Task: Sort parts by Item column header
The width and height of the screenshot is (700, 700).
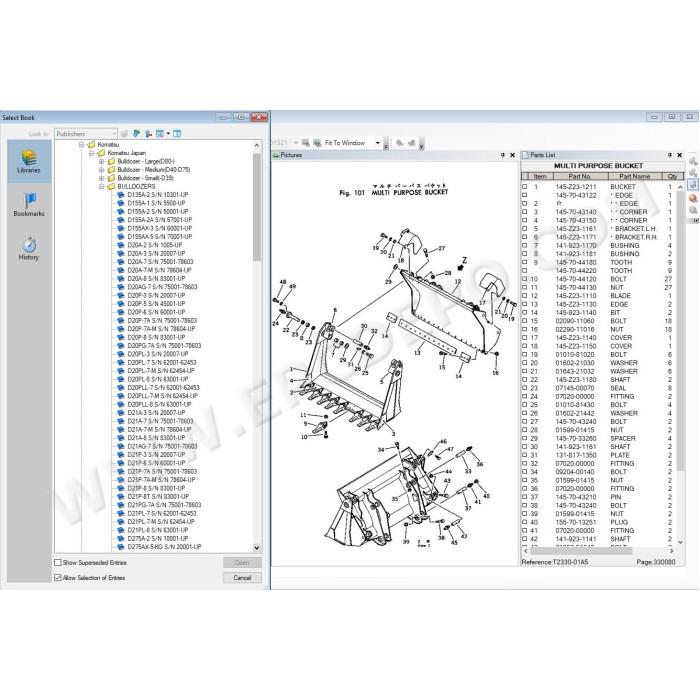Action: coord(540,176)
